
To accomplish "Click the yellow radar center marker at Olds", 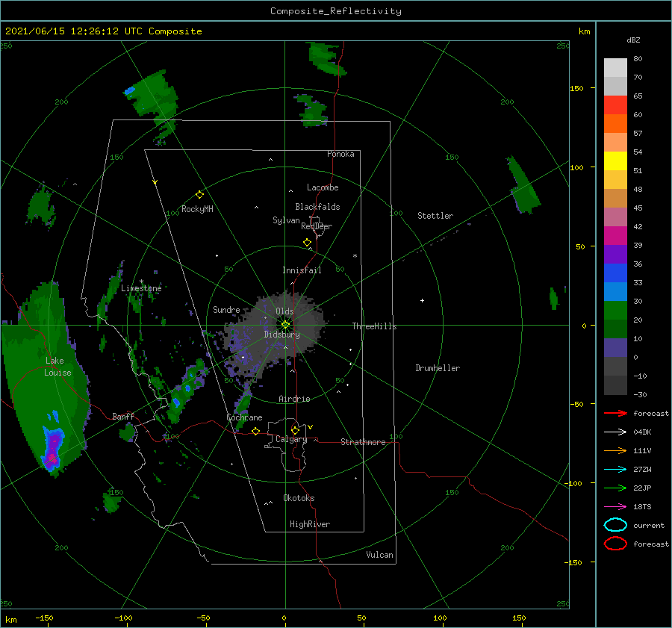I will [285, 325].
